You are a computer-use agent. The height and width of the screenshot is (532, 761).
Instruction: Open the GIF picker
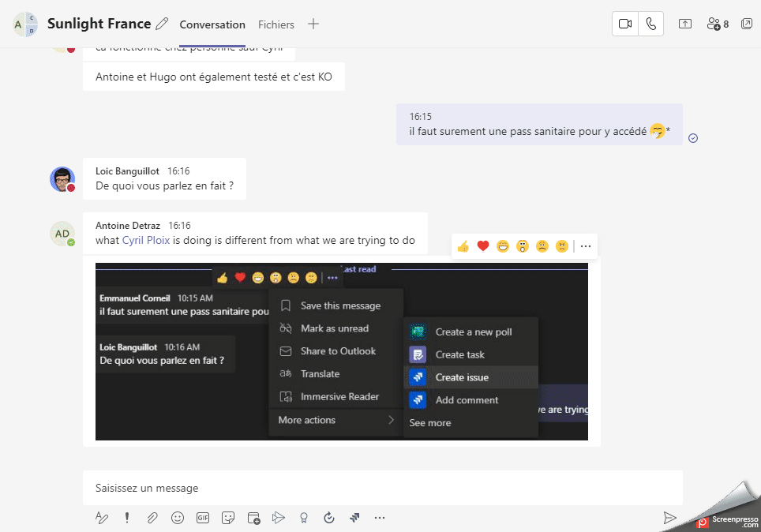(203, 518)
